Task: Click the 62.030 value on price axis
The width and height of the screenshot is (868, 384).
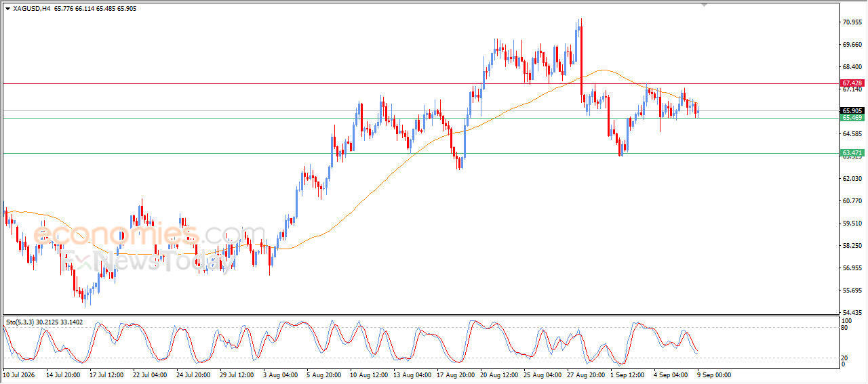Action: click(x=852, y=178)
